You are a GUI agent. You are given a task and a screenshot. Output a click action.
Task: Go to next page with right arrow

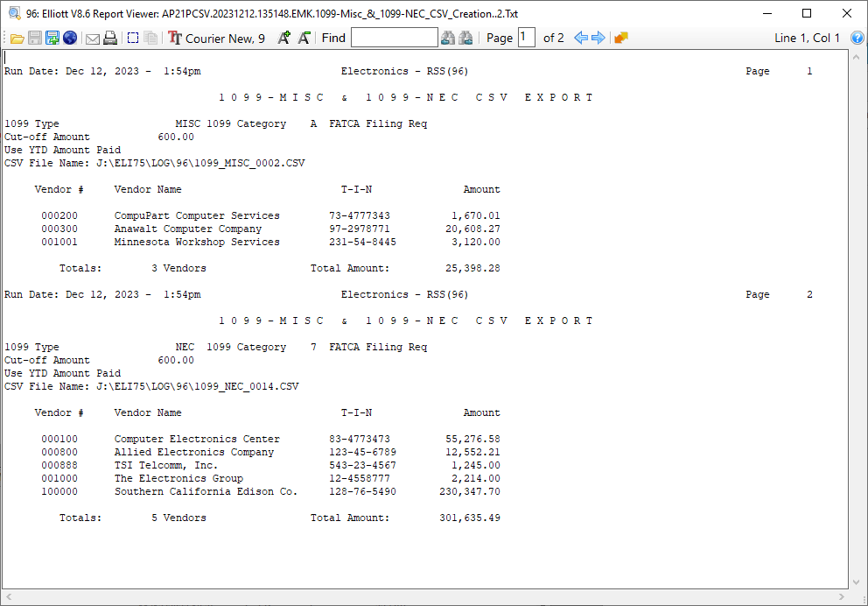598,38
